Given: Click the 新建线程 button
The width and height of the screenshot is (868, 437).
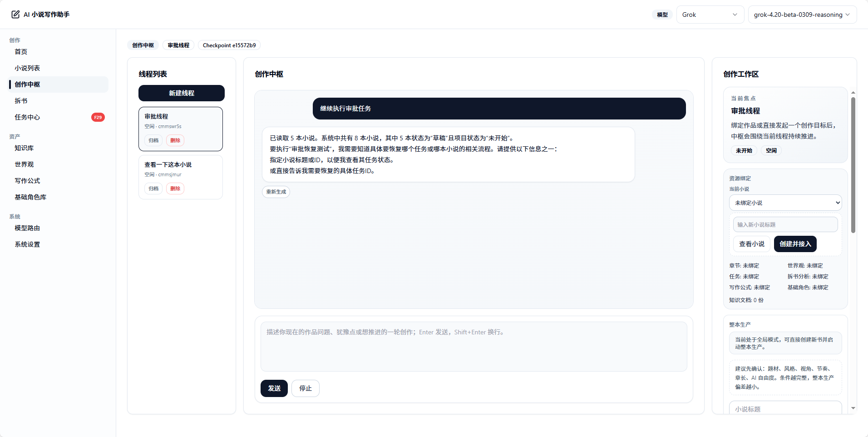Looking at the screenshot, I should (181, 93).
